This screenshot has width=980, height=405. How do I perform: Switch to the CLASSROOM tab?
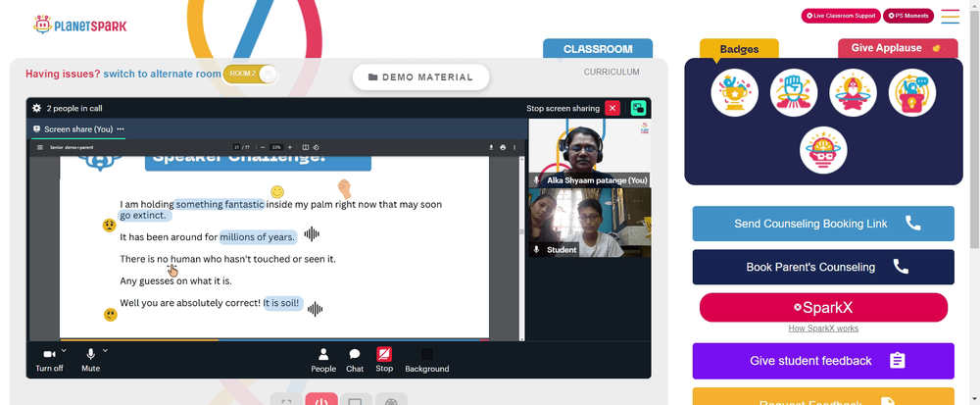tap(598, 49)
